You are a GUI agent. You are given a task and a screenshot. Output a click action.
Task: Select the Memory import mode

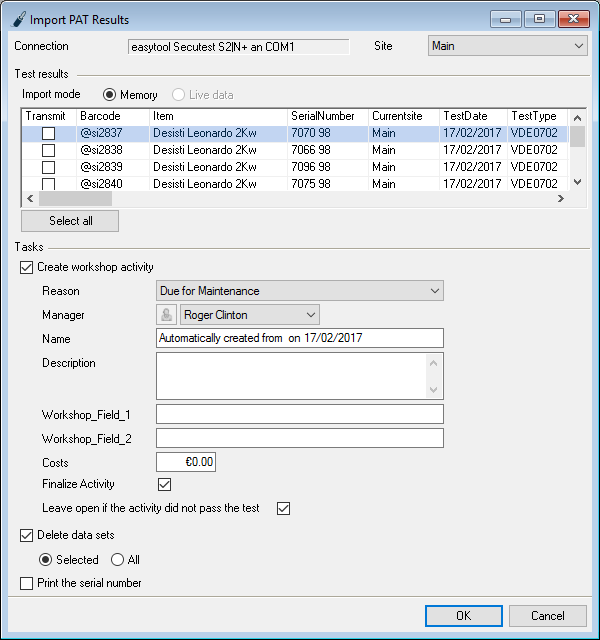click(x=111, y=95)
